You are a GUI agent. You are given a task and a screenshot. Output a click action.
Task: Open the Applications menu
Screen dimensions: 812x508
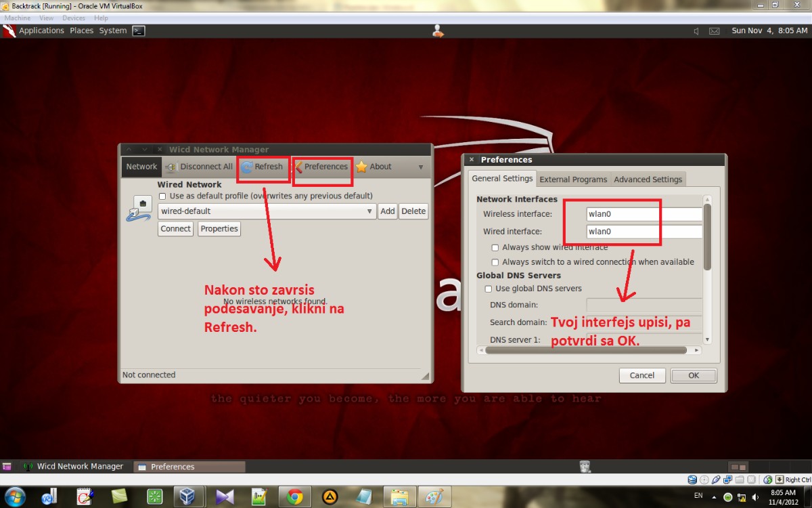pos(41,30)
